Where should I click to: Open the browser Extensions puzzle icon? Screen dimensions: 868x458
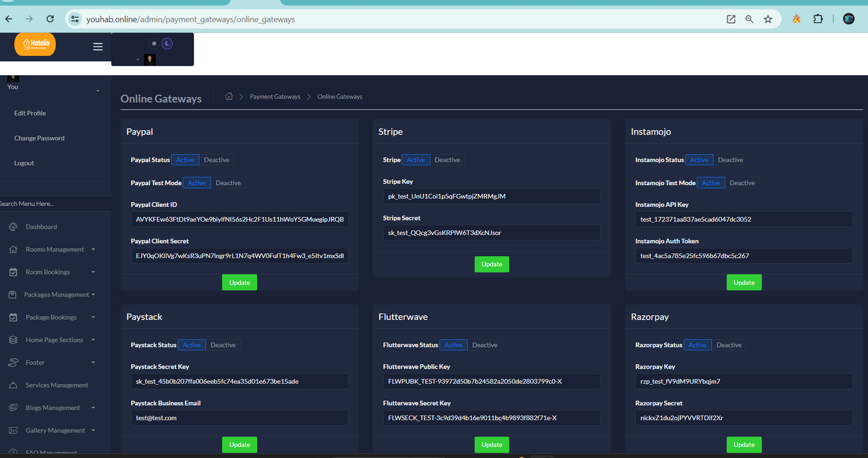click(818, 19)
